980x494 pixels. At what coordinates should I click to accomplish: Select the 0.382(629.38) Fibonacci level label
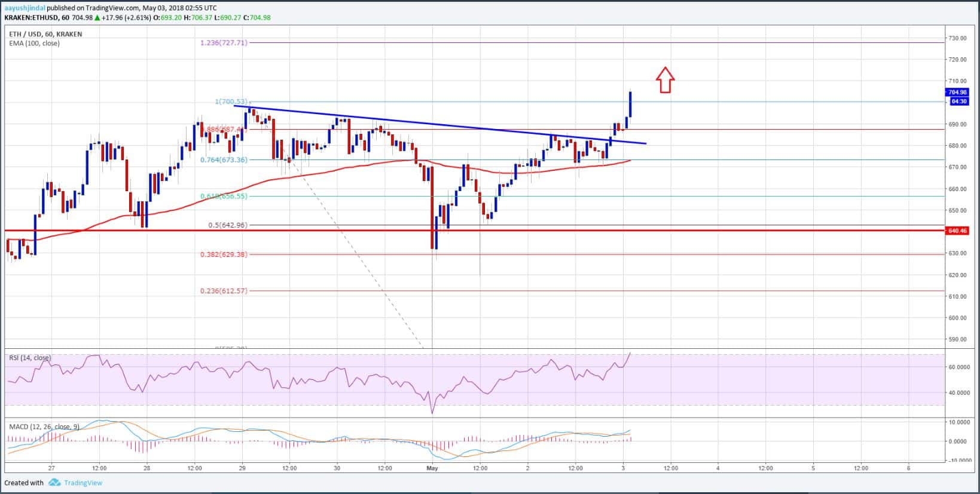coord(224,254)
